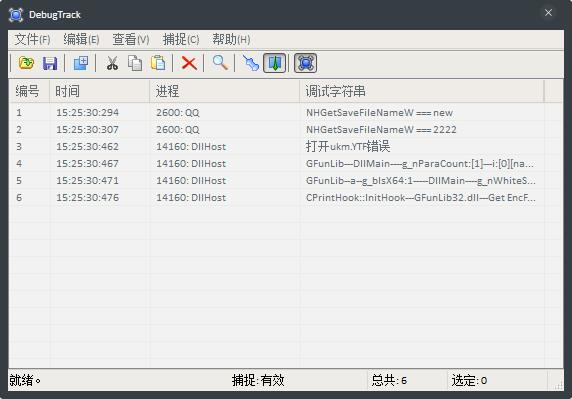
Task: Click the 选定: 0 status bar entry
Action: [469, 380]
